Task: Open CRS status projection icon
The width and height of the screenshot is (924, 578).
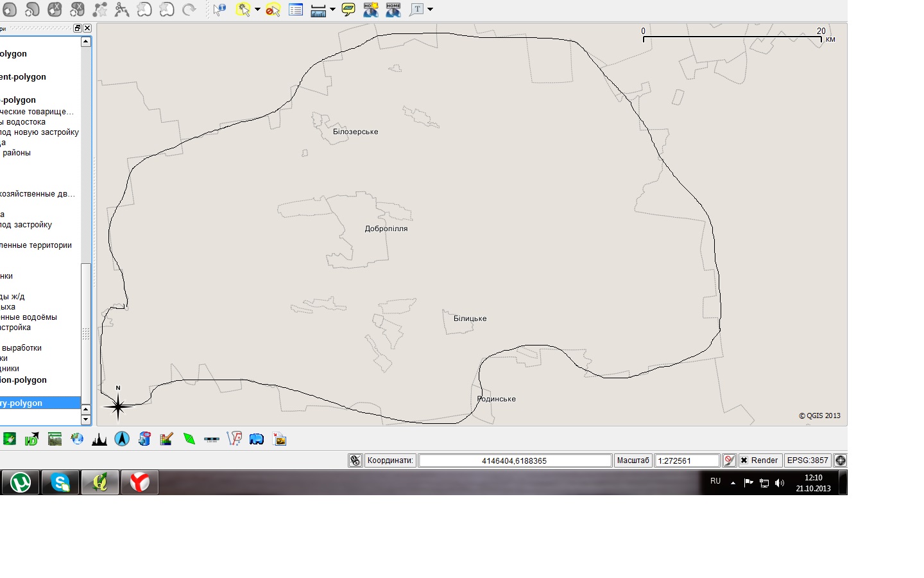Action: (840, 460)
